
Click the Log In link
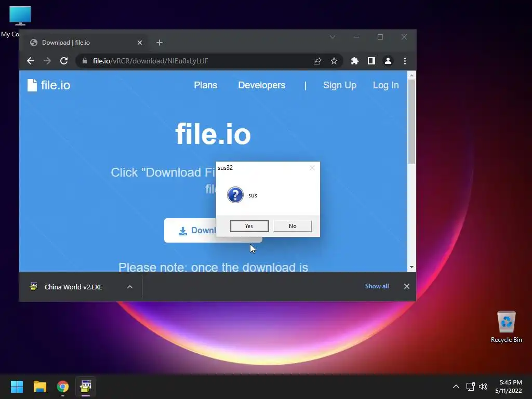click(386, 86)
